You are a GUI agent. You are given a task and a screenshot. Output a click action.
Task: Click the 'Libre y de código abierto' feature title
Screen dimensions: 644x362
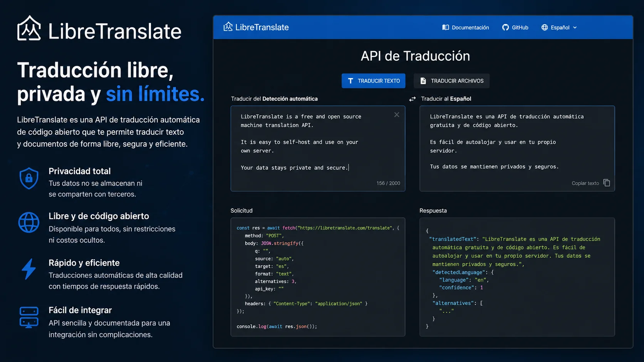click(x=99, y=216)
